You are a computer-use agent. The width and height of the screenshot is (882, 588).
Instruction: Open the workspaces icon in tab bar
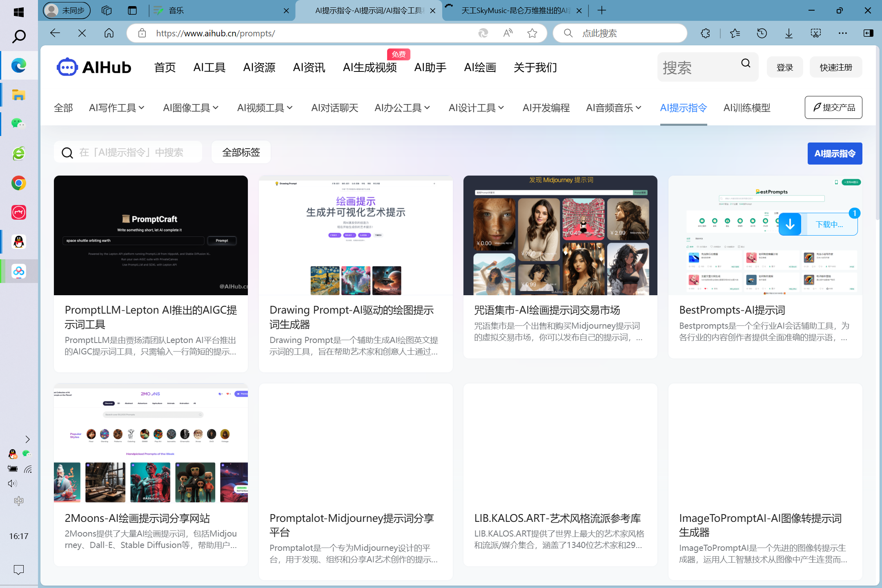pos(107,11)
